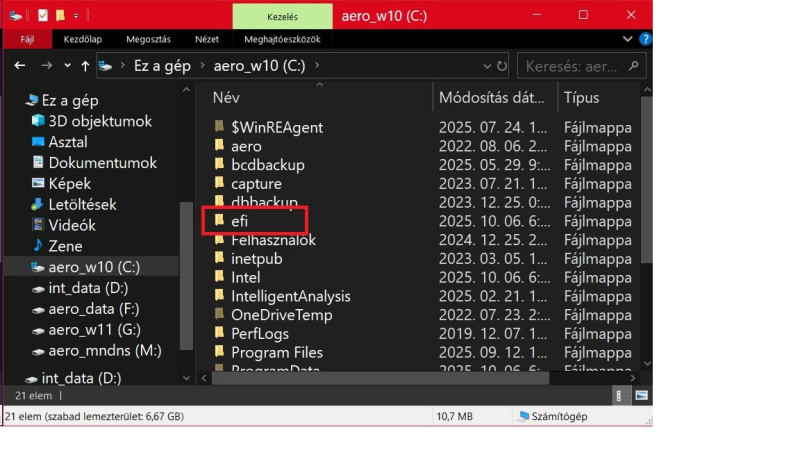Screen dimensions: 800x450
Task: Select 'Ez a gép' in navigation pane
Action: click(70, 101)
